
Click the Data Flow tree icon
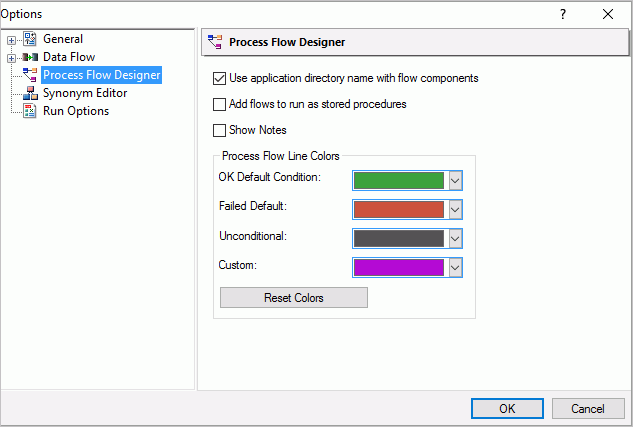coord(30,57)
